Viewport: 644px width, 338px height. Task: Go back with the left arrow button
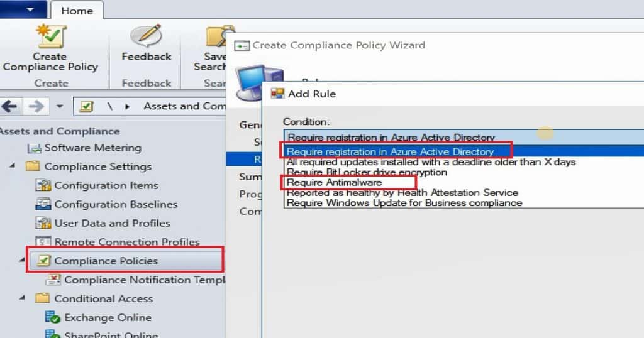pos(10,107)
